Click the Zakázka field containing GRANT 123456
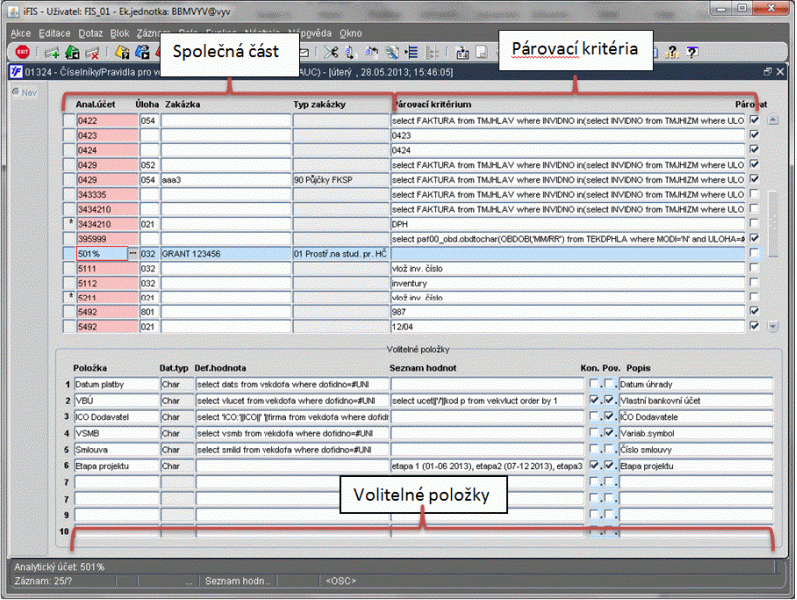Image resolution: width=797 pixels, height=600 pixels. click(225, 254)
